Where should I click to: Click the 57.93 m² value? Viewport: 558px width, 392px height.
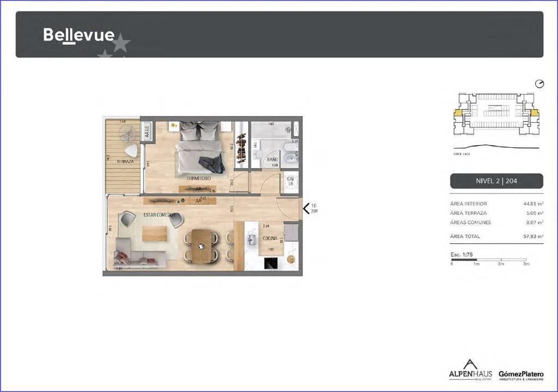point(533,236)
